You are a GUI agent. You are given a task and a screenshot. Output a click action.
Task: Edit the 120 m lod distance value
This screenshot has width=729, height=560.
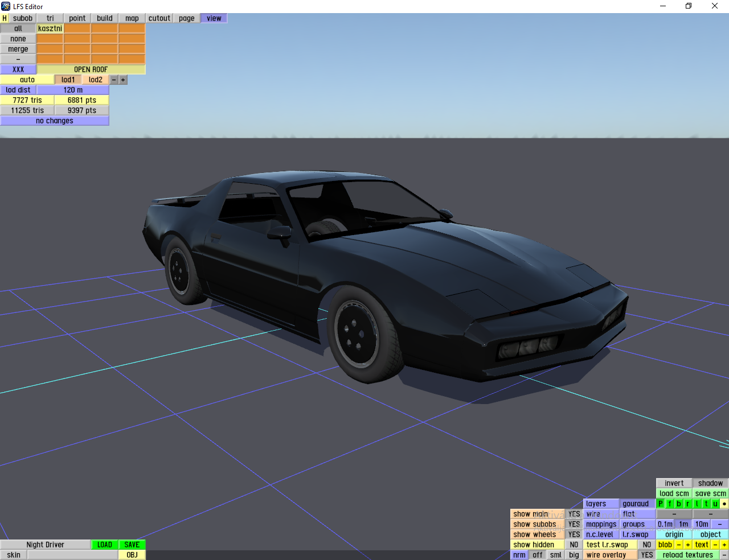[73, 90]
